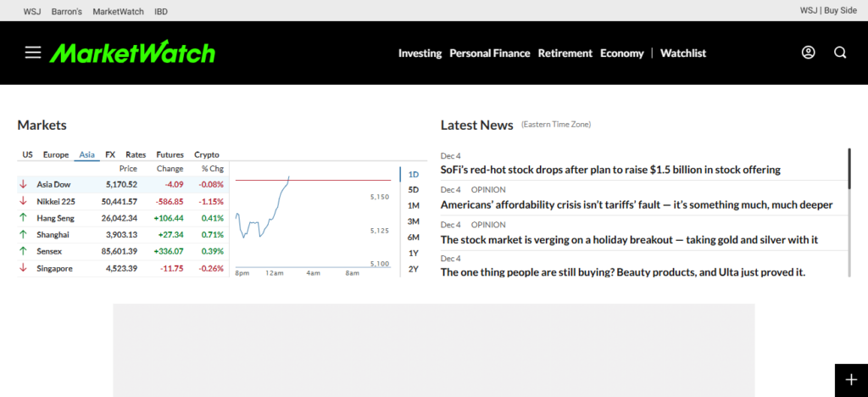Go to the Watchlist page
Viewport: 868px width, 397px height.
pos(683,53)
